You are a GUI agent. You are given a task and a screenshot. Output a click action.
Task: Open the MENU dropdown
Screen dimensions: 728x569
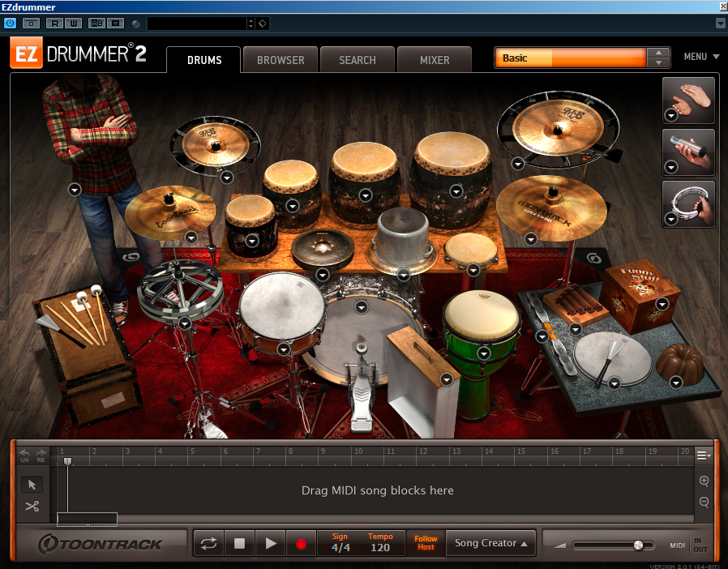tap(701, 57)
